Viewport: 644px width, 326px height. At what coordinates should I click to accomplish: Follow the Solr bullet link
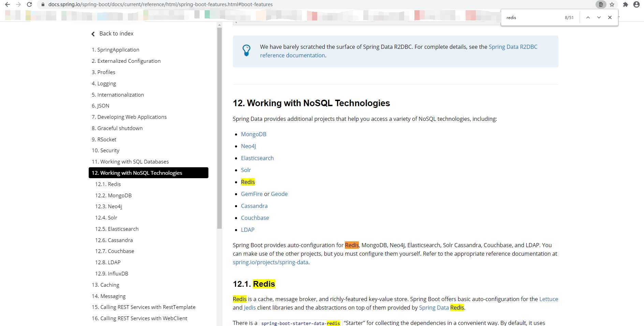click(246, 170)
